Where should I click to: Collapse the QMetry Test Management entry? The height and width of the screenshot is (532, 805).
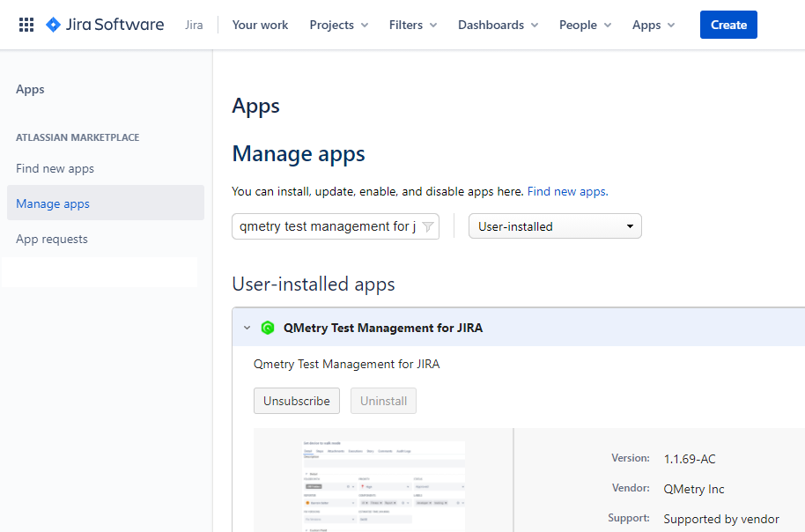coord(247,327)
